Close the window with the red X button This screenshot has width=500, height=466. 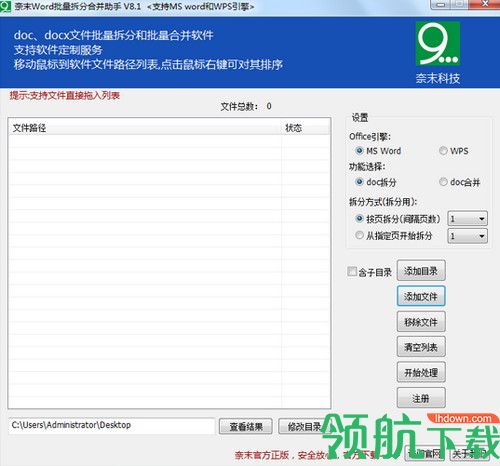[484, 4]
